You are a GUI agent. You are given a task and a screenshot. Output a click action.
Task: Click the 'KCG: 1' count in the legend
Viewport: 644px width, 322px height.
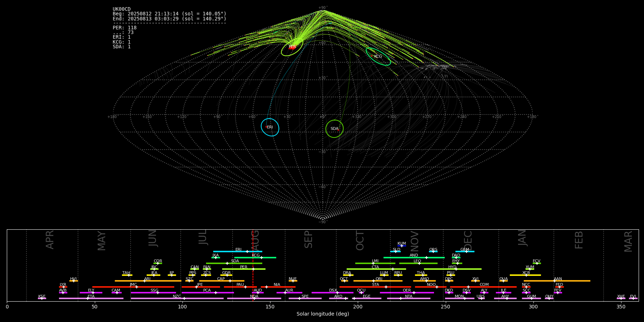click(x=122, y=42)
